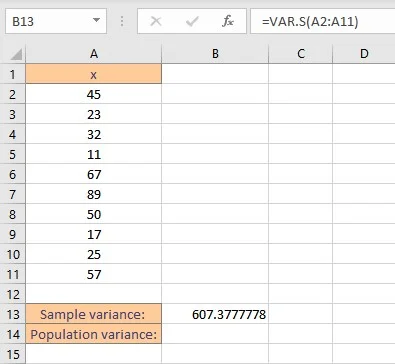Select row 9 header
The height and width of the screenshot is (364, 395).
(13, 234)
